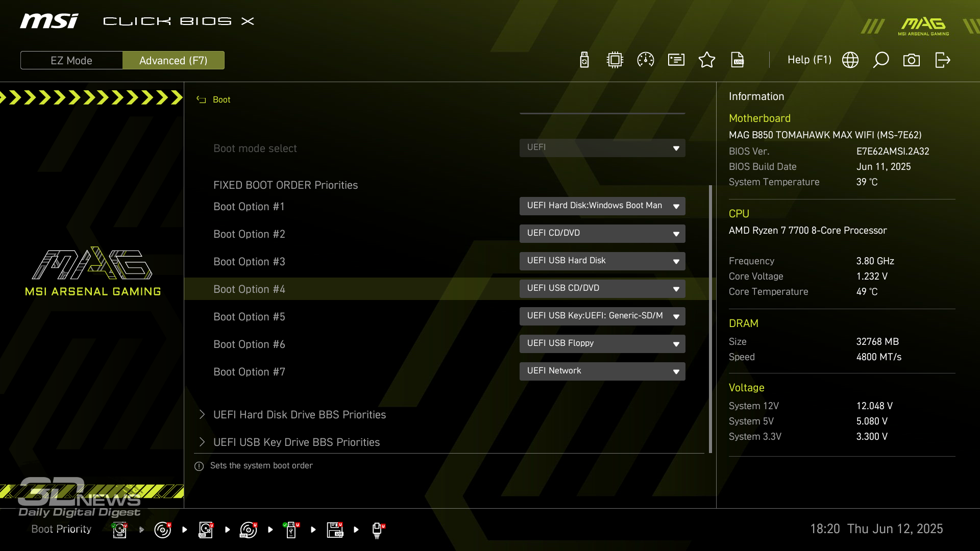
Task: Select the highlighted Boot Option #4 label
Action: [x=249, y=289]
